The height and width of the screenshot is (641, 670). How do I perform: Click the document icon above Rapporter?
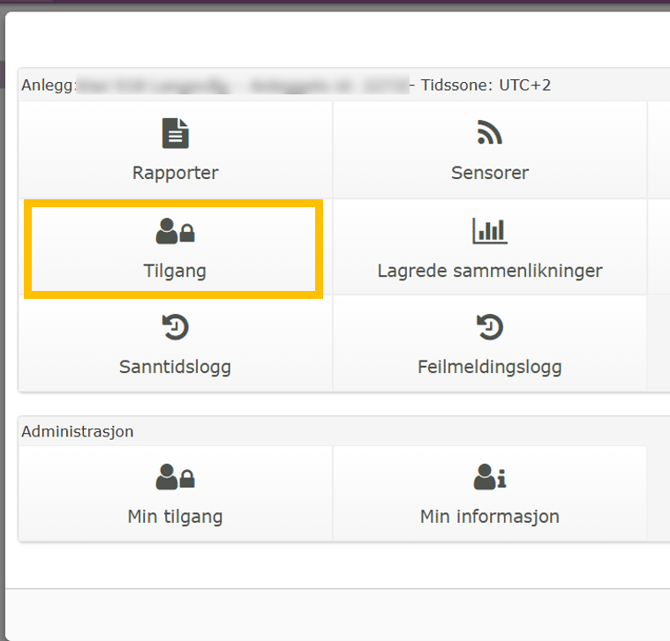(175, 133)
